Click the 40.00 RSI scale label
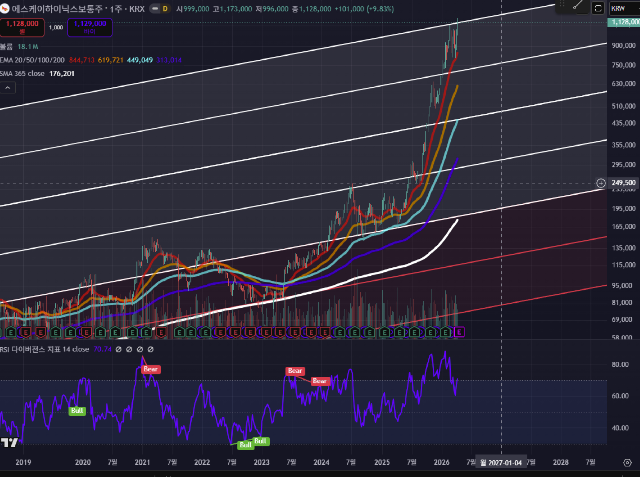 click(620, 428)
